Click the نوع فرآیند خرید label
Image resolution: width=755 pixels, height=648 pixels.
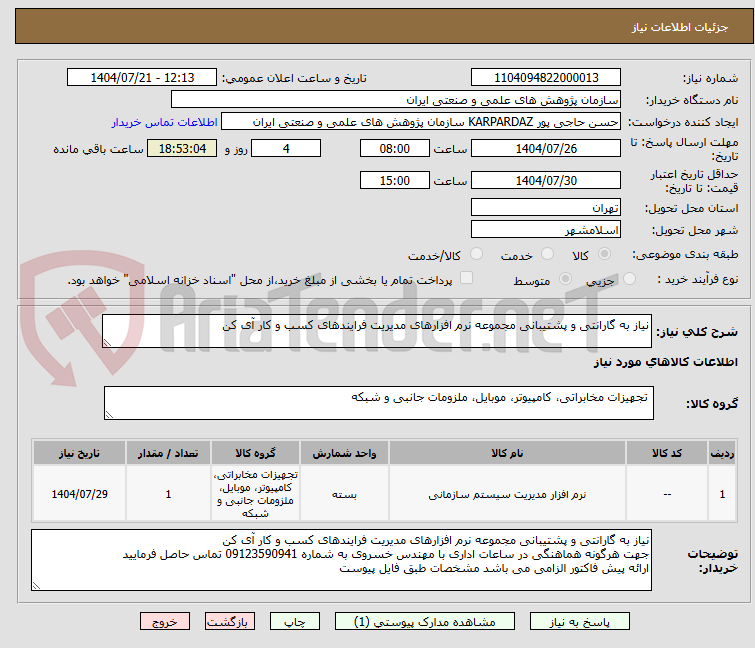(x=698, y=279)
